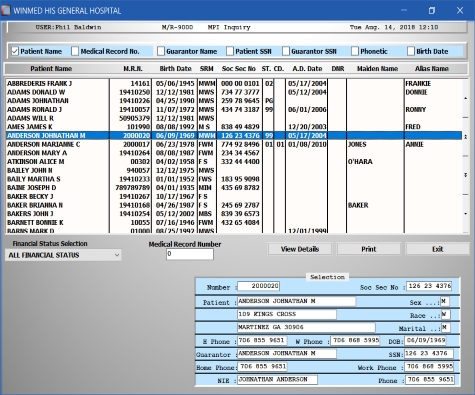This screenshot has height=395, width=475.
Task: Restore down the window
Action: [x=431, y=10]
